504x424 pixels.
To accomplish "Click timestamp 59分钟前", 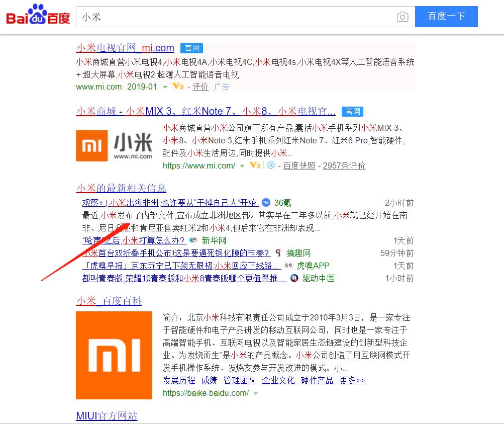I will click(397, 253).
